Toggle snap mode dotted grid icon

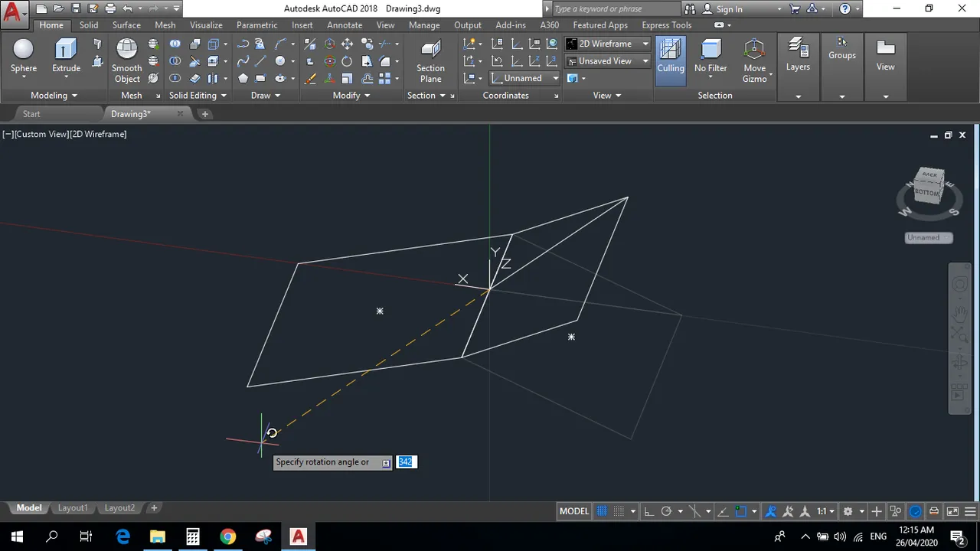(619, 511)
